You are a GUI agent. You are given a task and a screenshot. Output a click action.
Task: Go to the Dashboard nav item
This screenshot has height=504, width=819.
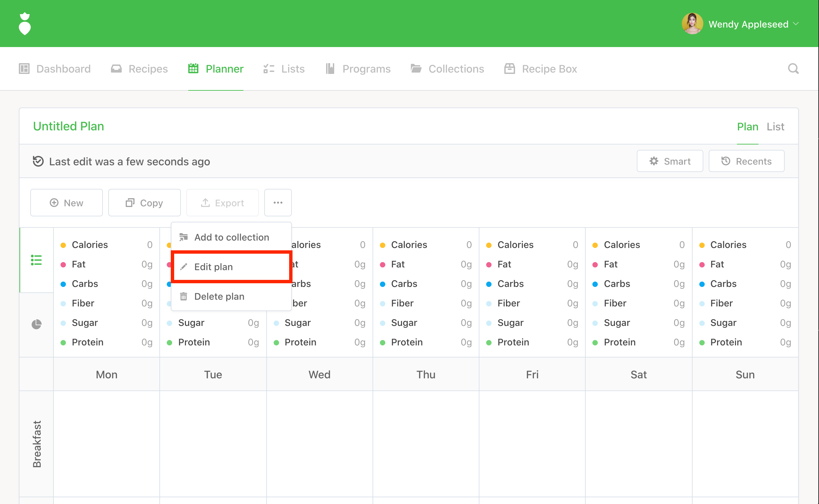(55, 69)
